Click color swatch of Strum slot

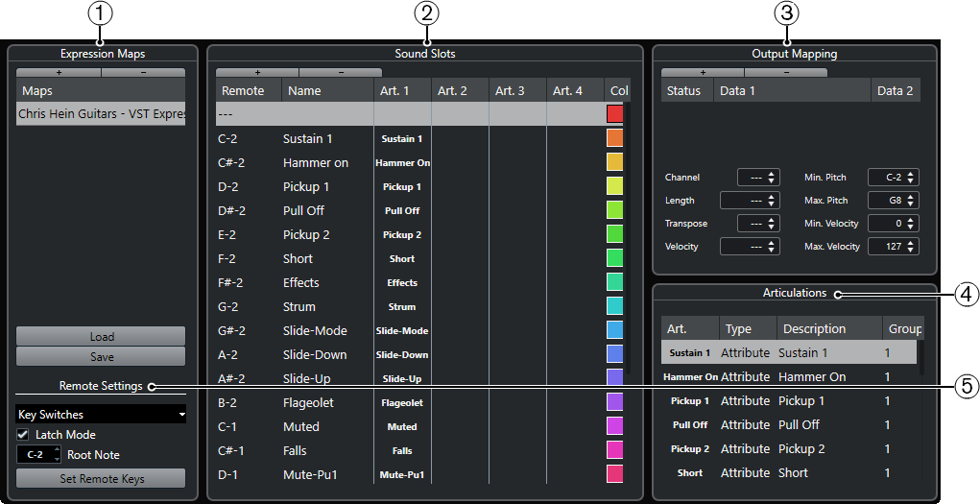(x=614, y=306)
